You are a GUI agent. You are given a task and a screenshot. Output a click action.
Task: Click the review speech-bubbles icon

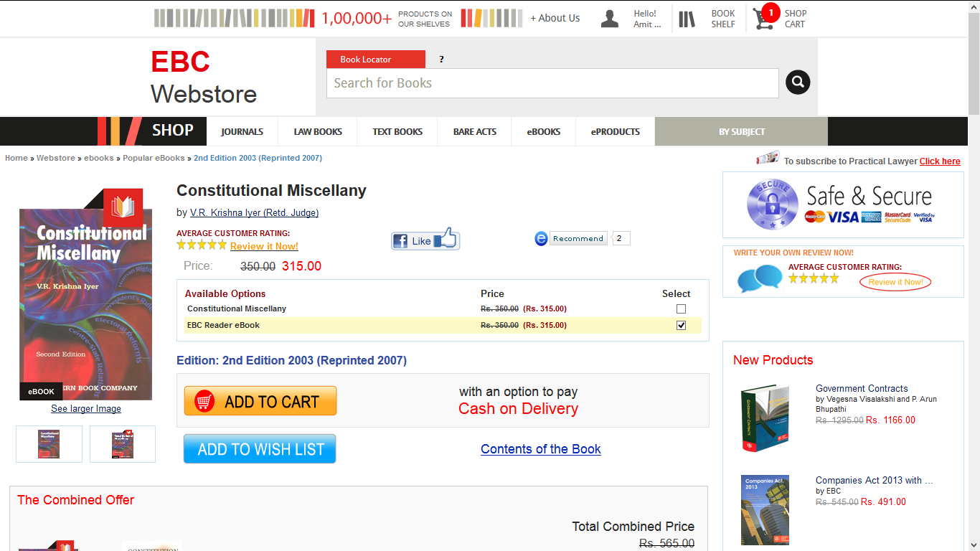pos(760,278)
